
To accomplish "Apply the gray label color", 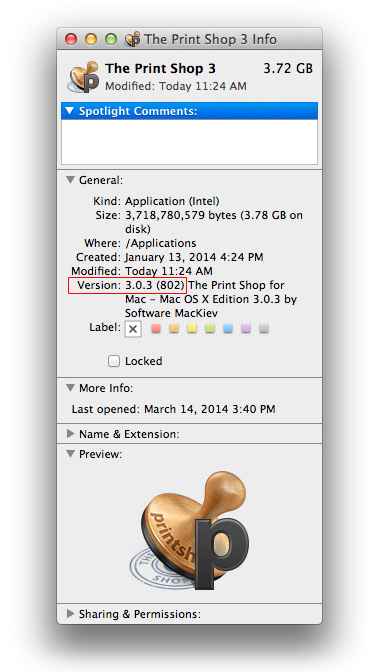I will pyautogui.click(x=264, y=329).
